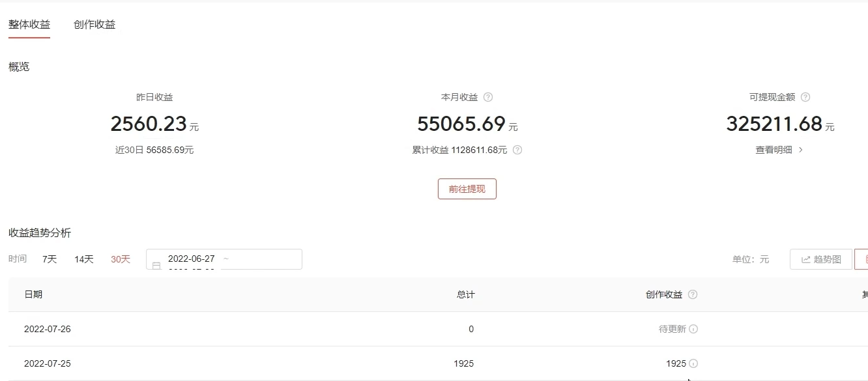Image resolution: width=868 pixels, height=381 pixels.
Task: Select the 2022-07-25 table row
Action: point(438,363)
